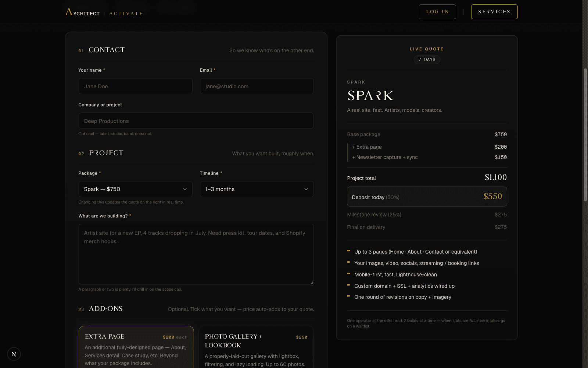Click the Project total $1,100 value
Screen dimensions: 588x368
coord(495,177)
